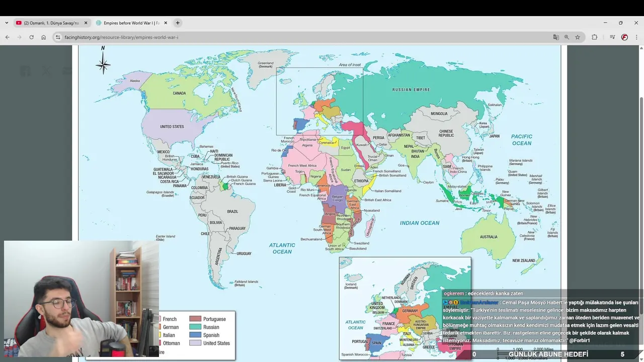Click the NEW ZEALAND label
The width and height of the screenshot is (644, 362).
(524, 260)
